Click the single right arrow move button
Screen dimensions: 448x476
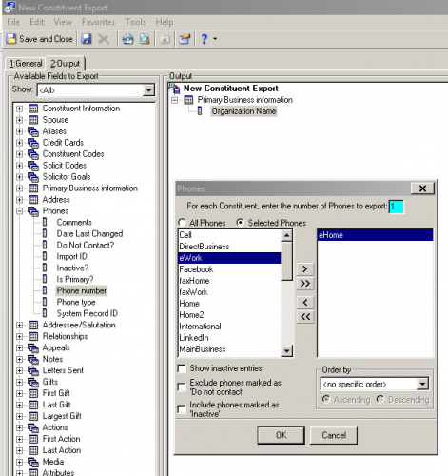click(x=305, y=269)
